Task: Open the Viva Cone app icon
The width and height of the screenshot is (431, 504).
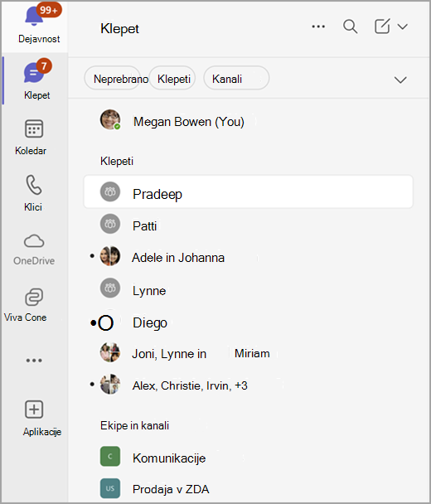Action: pos(34,297)
